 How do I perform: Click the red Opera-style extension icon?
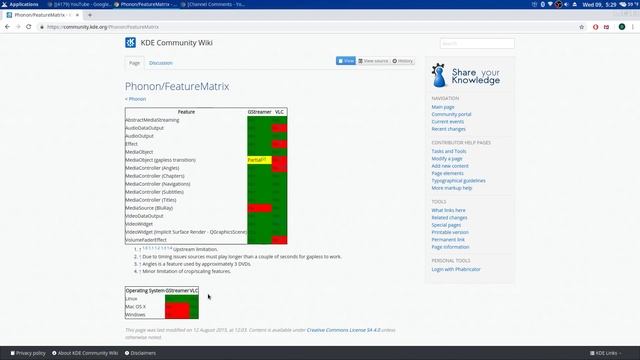(596, 27)
